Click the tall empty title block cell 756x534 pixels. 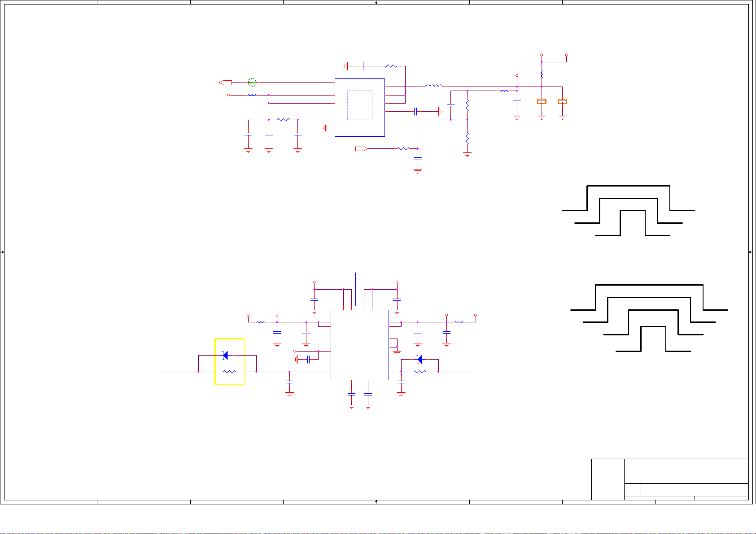coord(607,479)
